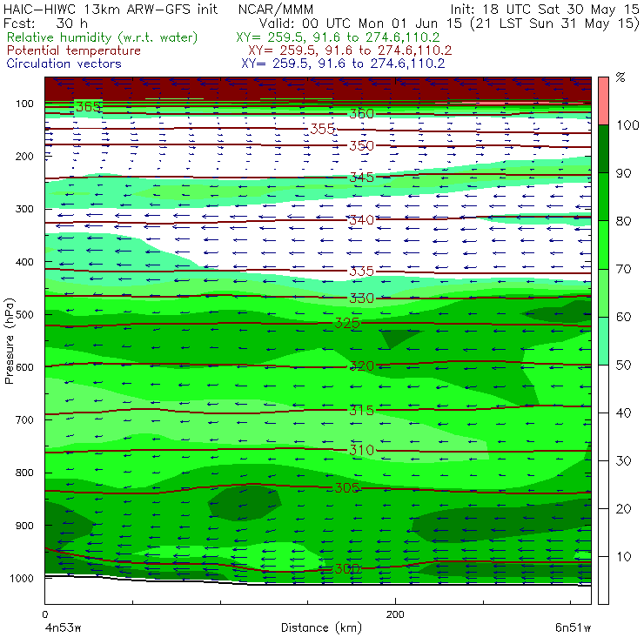The height and width of the screenshot is (644, 644).
Task: Click the 330 contour label
Action: pos(361,299)
